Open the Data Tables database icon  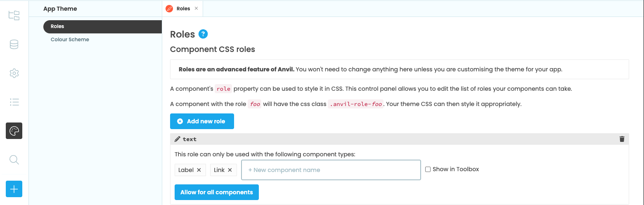click(x=14, y=45)
